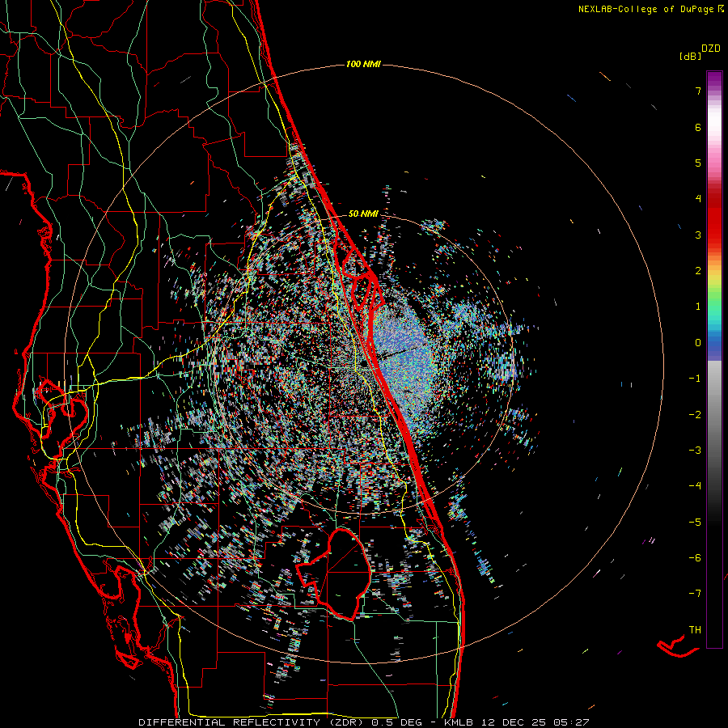The width and height of the screenshot is (728, 728).
Task: Click the 100 NMI range ring label
Action: pos(363,64)
